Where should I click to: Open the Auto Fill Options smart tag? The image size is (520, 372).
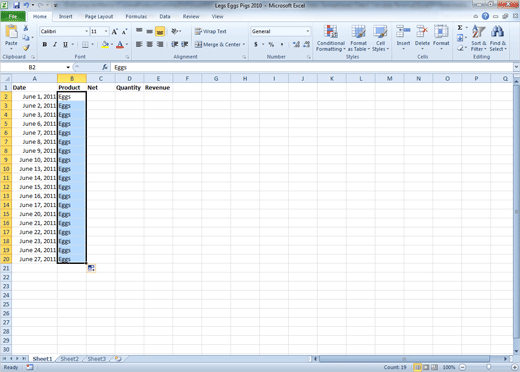pos(91,268)
